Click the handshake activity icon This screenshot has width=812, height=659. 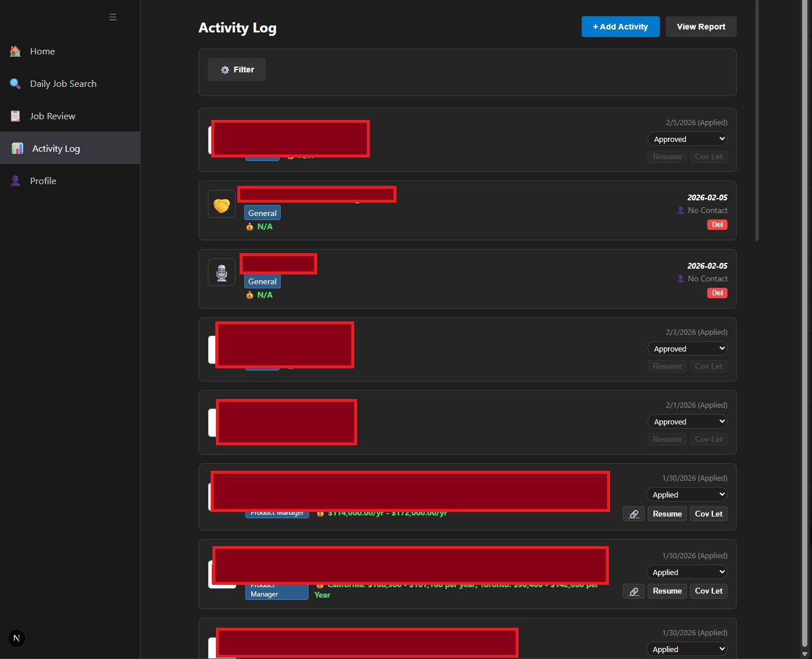[x=222, y=204]
